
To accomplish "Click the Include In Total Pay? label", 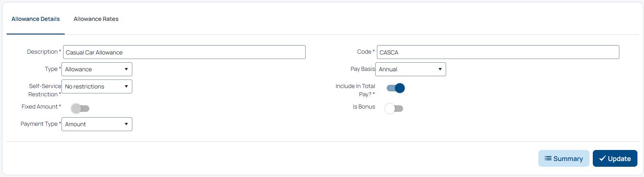I will tap(355, 90).
